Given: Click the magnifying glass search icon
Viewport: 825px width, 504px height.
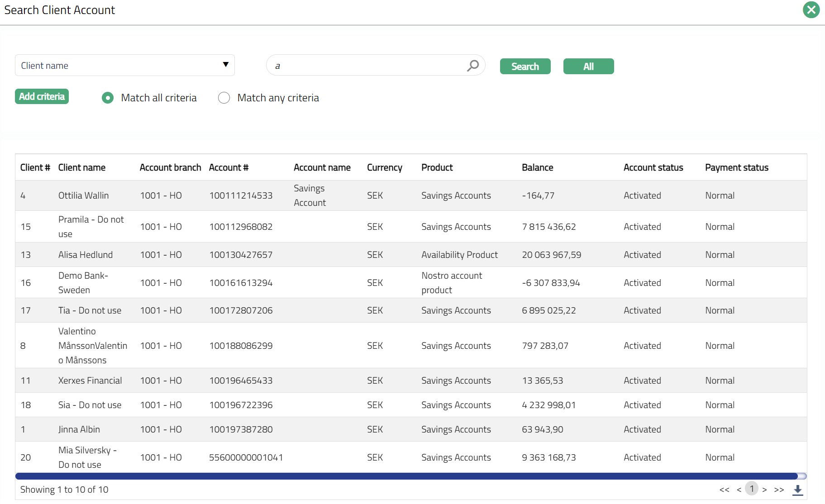Looking at the screenshot, I should [473, 66].
